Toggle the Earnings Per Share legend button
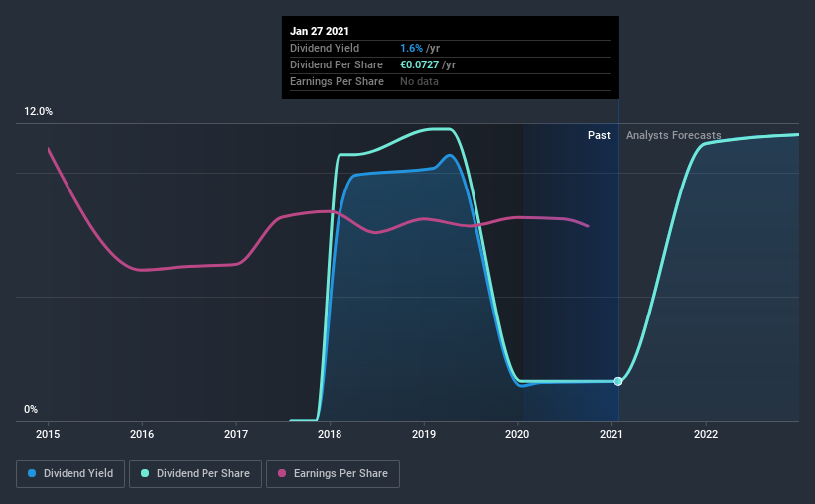 (x=334, y=474)
